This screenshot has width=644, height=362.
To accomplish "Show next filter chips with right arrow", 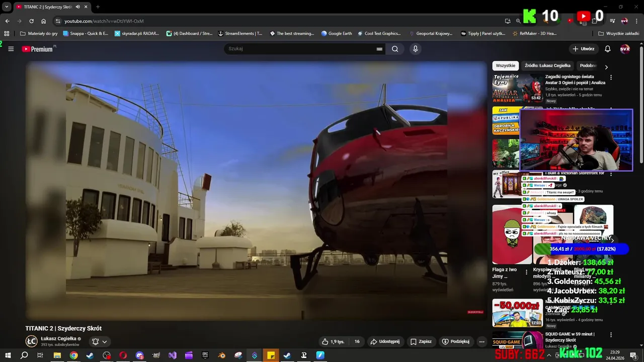I will [x=606, y=67].
